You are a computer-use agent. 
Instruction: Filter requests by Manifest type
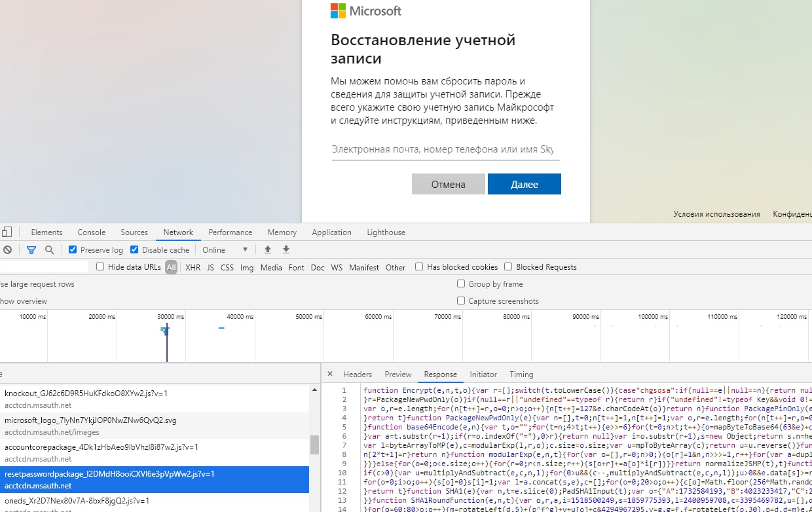(364, 267)
